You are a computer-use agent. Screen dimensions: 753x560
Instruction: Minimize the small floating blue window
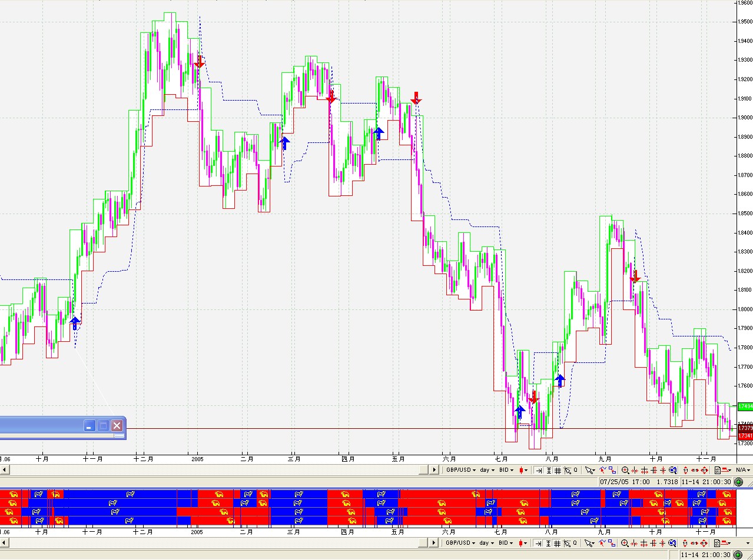click(89, 425)
